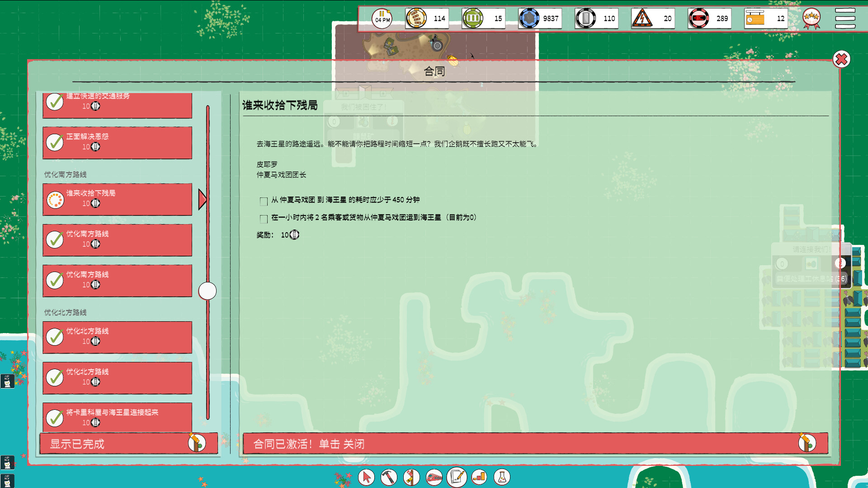Select 将卡里科星与海王星连接起来 contract
The height and width of the screenshot is (488, 868).
tap(118, 417)
